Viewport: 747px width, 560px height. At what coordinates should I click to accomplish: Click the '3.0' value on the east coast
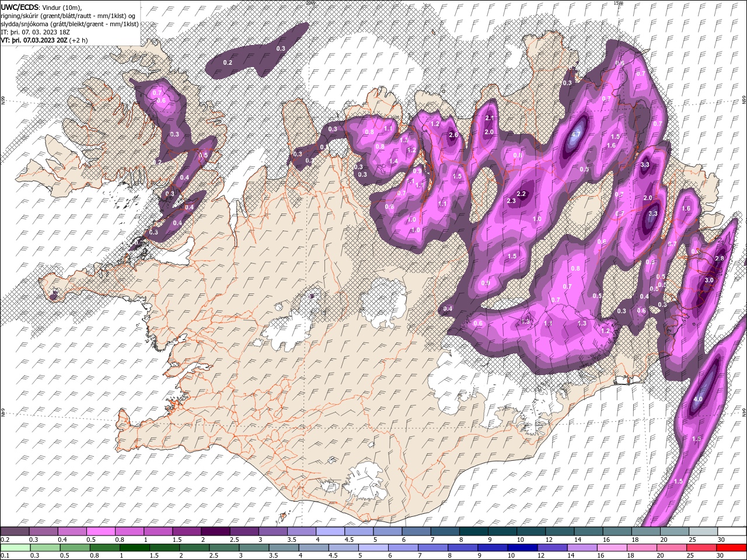point(709,281)
